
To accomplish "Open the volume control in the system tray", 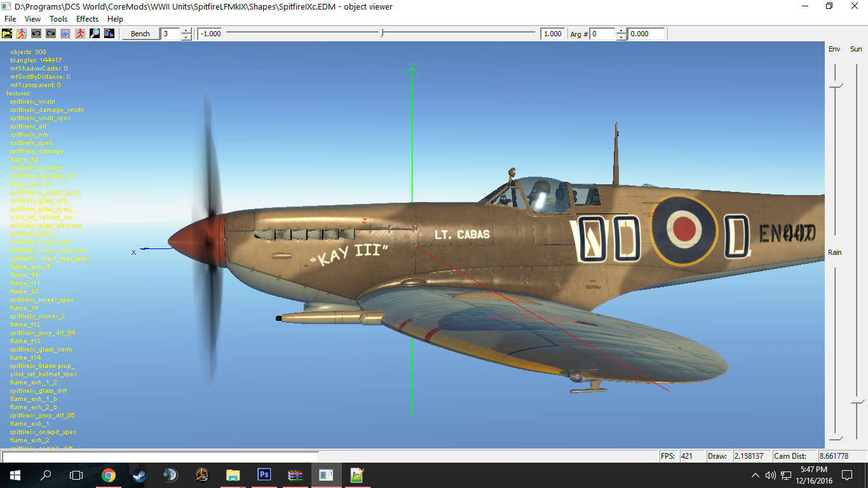I will 771,475.
